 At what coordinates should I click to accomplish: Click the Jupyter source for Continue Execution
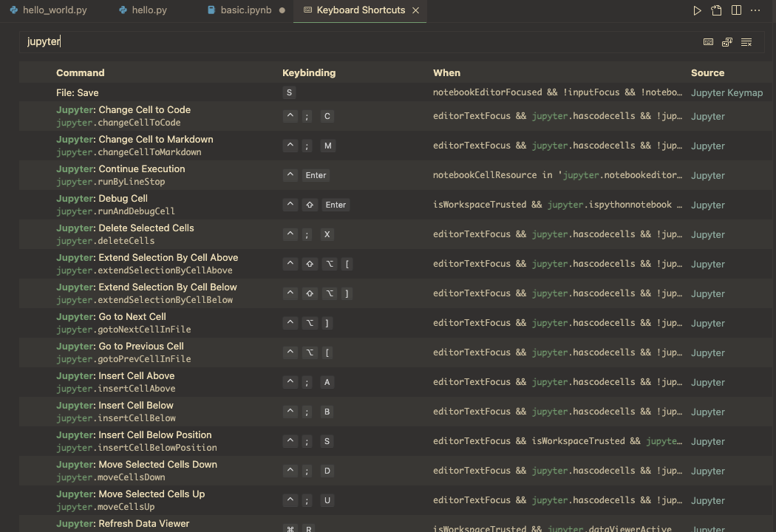(x=708, y=176)
